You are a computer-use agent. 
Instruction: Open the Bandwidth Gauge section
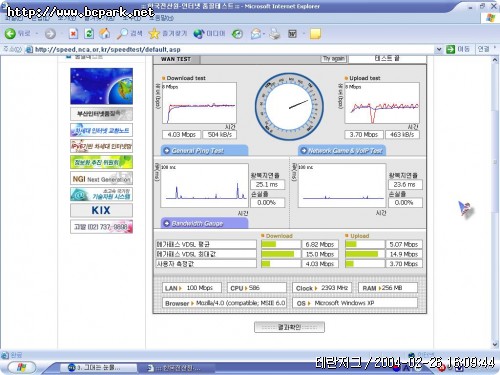204,223
